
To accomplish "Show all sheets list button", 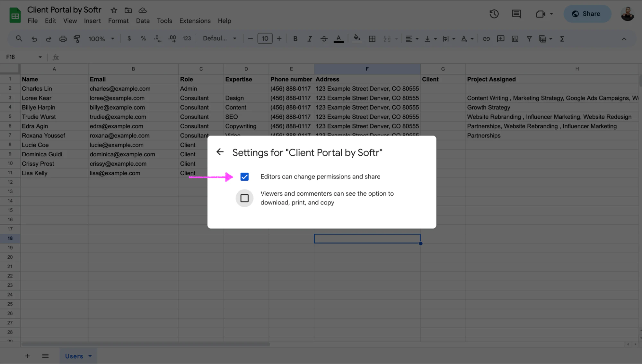I will click(45, 356).
